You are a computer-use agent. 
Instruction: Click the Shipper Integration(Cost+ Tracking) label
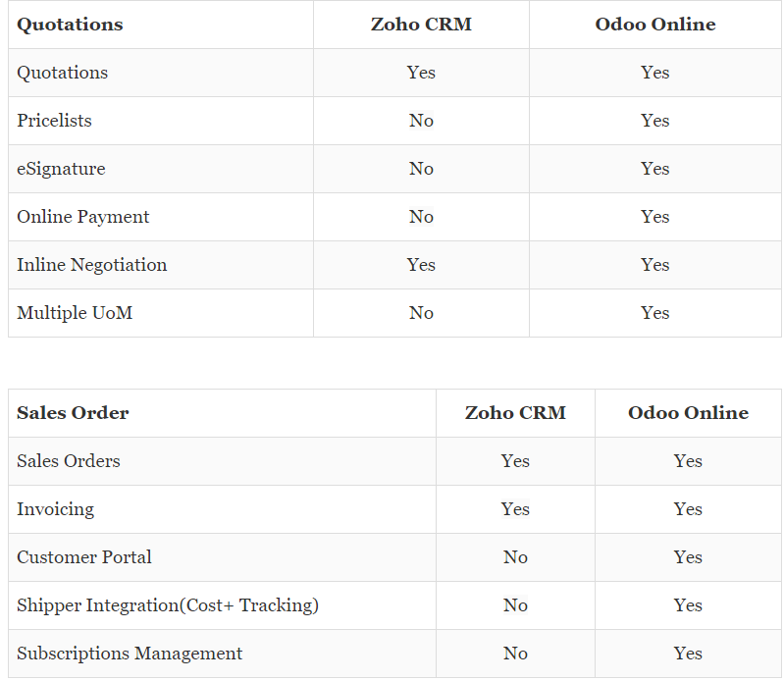pyautogui.click(x=168, y=605)
